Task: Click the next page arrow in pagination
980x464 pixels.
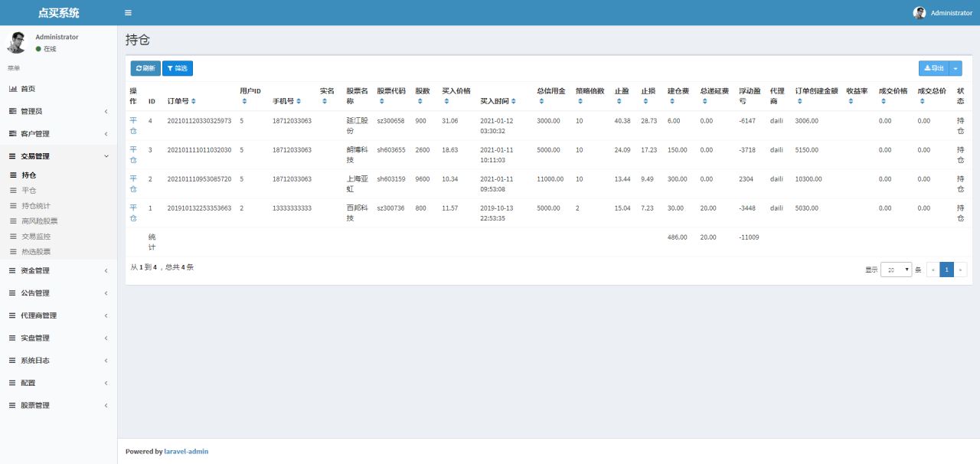Action: 961,269
